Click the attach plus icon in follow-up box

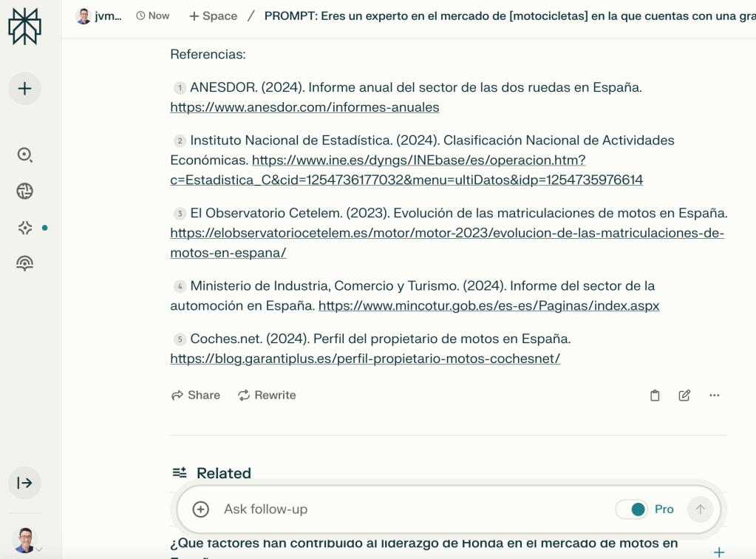tap(200, 509)
